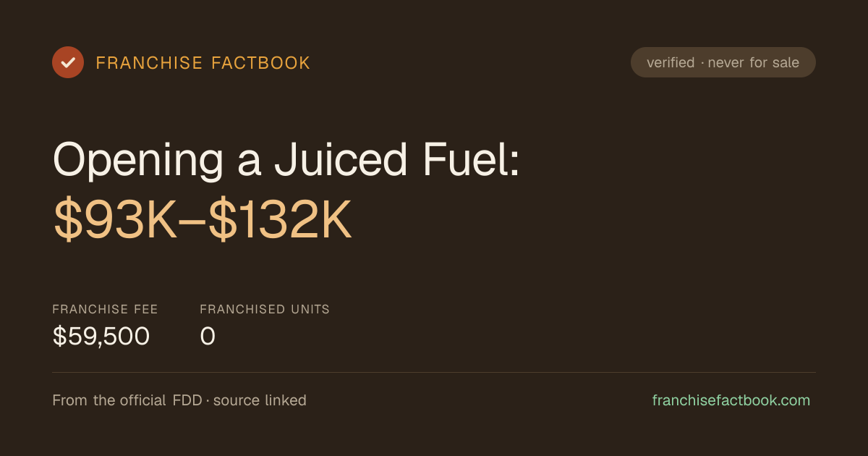868x456 pixels.
Task: Click the $132K upper cost figure
Action: [x=281, y=220]
